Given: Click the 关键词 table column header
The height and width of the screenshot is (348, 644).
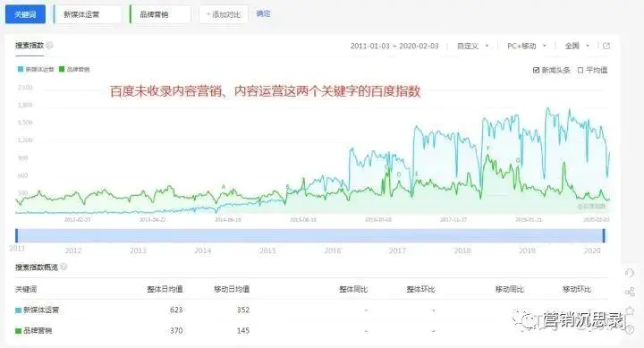Looking at the screenshot, I should click(26, 289).
